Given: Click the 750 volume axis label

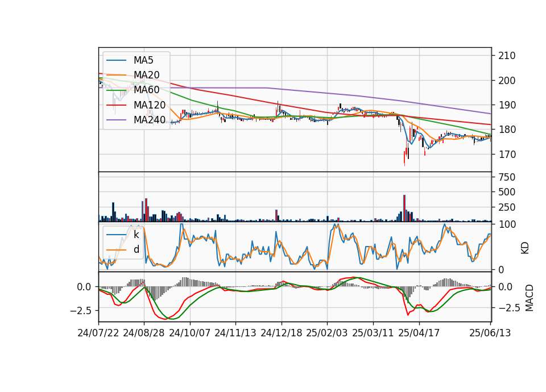Looking at the screenshot, I should [x=507, y=177].
